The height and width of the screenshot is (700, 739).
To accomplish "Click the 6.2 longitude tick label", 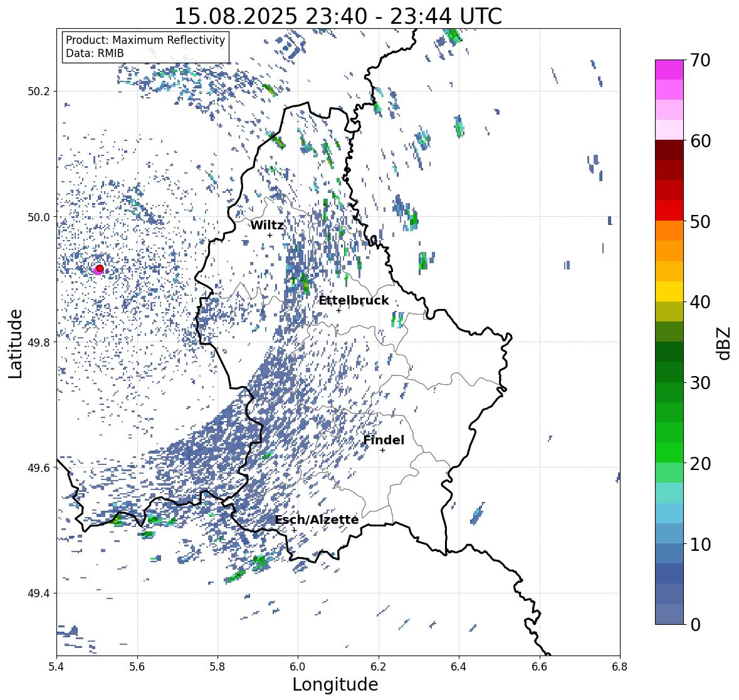I will (379, 667).
